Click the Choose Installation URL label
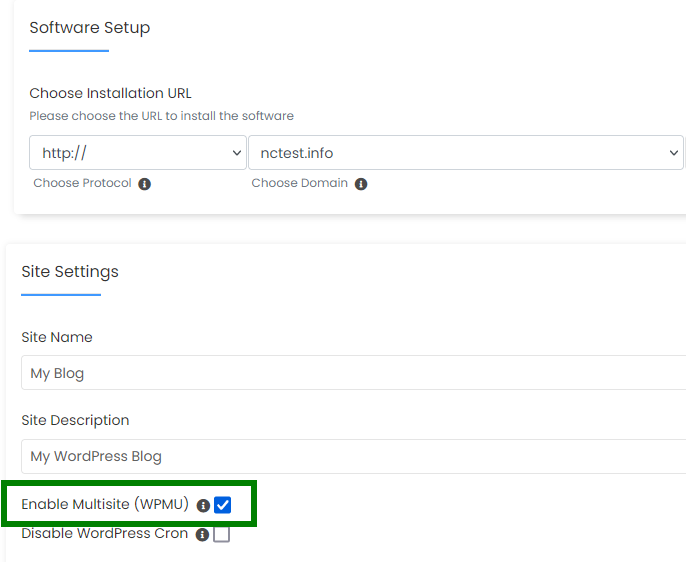This screenshot has height=562, width=686. (x=110, y=93)
